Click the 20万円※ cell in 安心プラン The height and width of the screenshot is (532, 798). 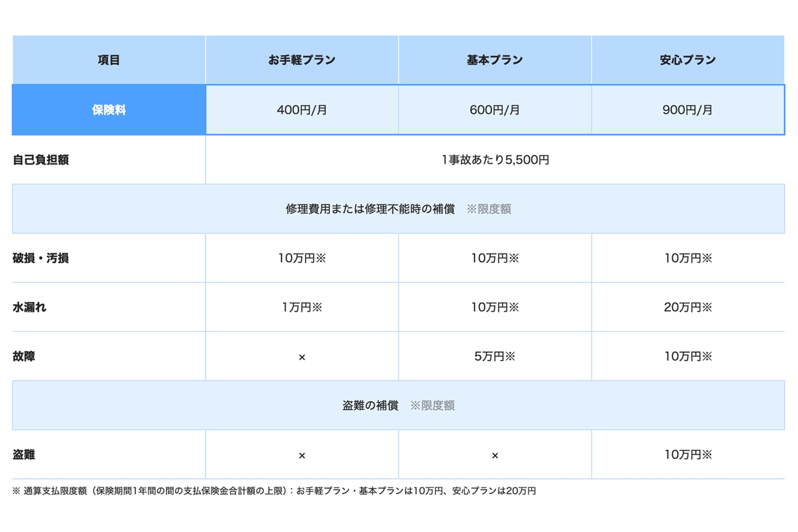coord(687,307)
